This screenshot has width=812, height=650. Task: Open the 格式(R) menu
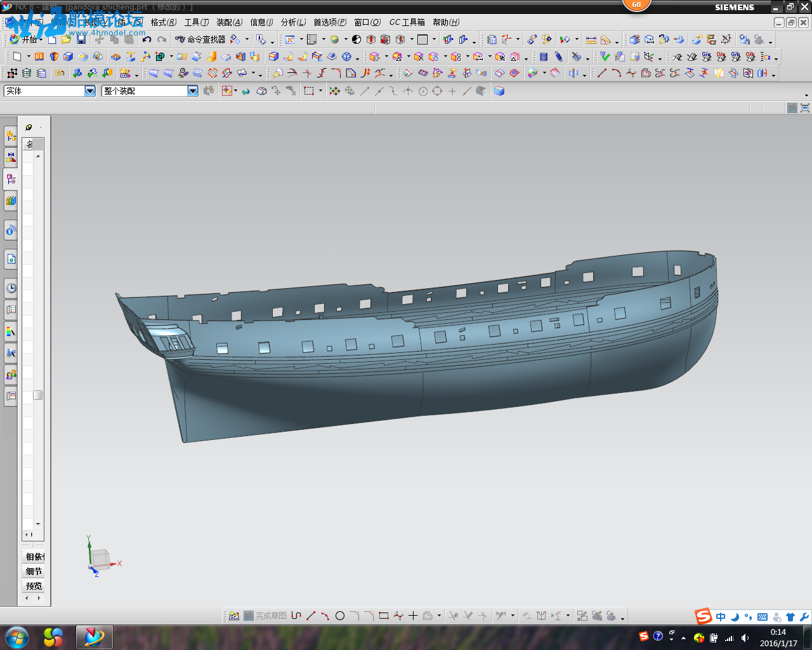164,22
